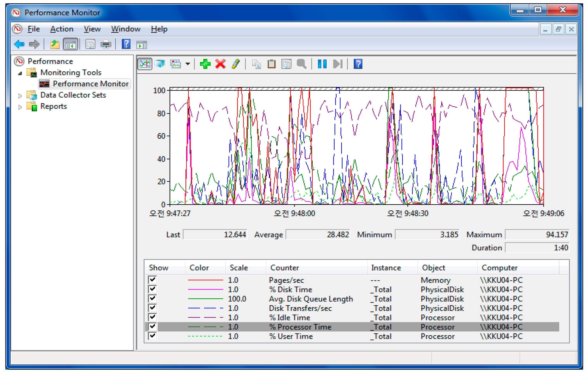Screen dimensions: 588x372
Task: Sort by the Object column header
Action: click(448, 268)
